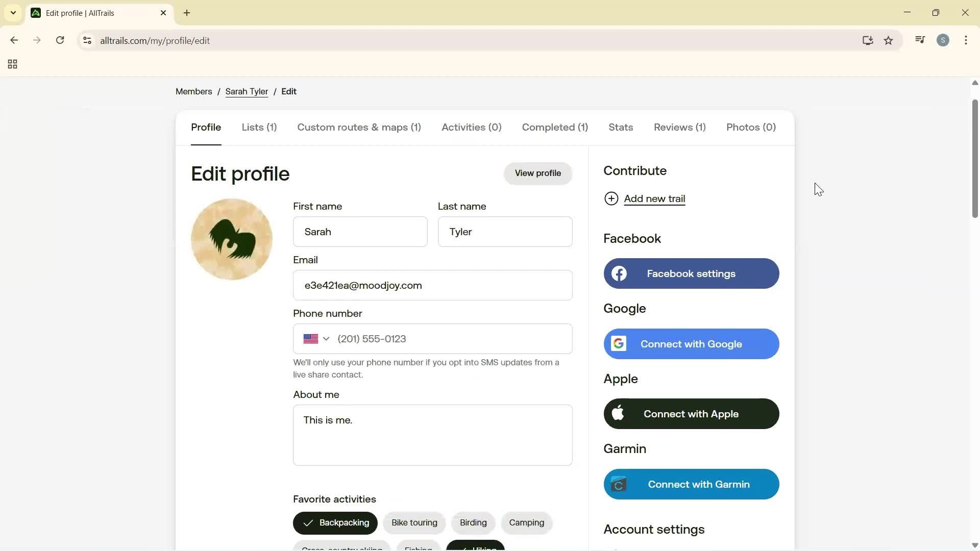Click the tab groups grid icon
This screenshot has width=980, height=551.
[12, 64]
